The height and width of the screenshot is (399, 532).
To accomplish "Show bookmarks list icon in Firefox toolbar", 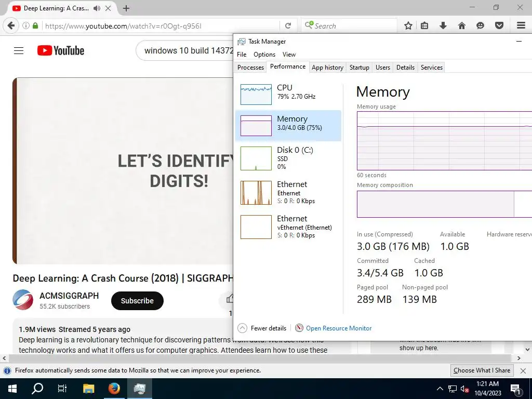I will pos(424,25).
